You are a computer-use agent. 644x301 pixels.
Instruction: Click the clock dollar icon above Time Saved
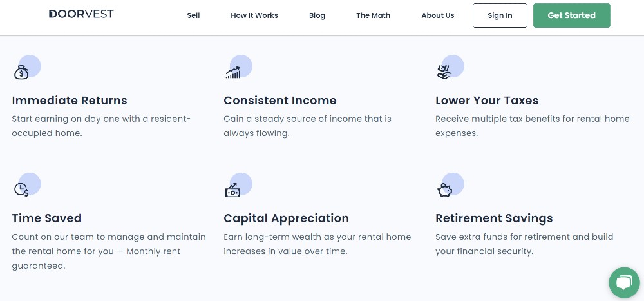(21, 190)
